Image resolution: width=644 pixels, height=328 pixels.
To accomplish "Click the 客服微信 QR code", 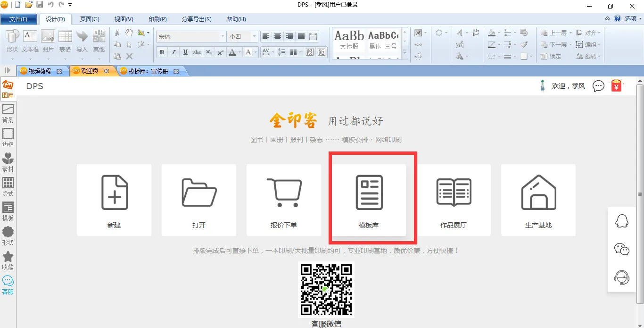I will tap(326, 290).
